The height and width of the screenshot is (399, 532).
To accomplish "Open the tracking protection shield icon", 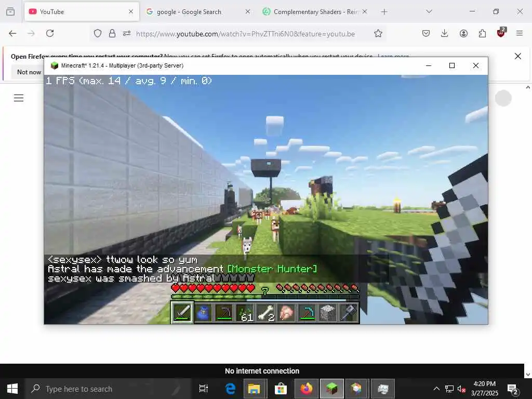I will (x=98, y=33).
